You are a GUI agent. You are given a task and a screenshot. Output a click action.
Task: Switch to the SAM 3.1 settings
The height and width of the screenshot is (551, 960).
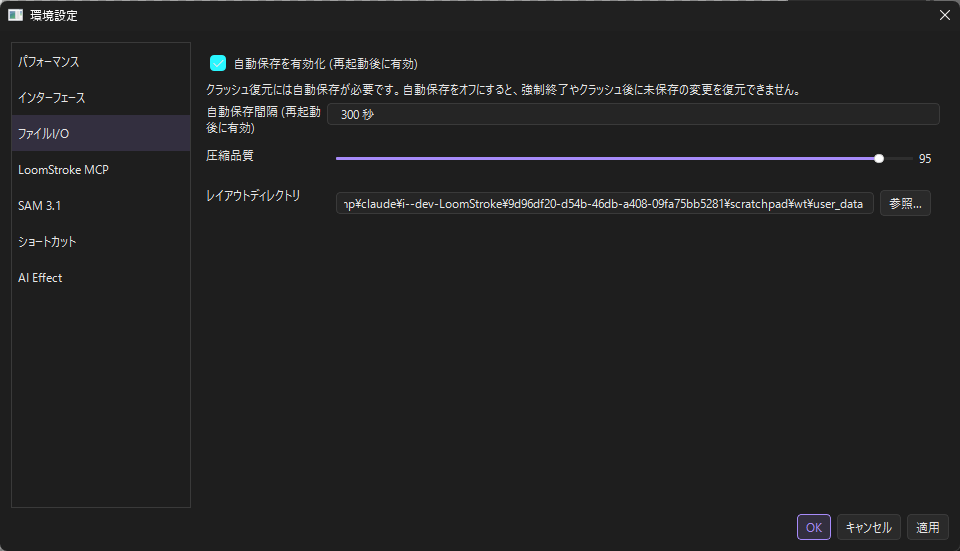point(101,206)
